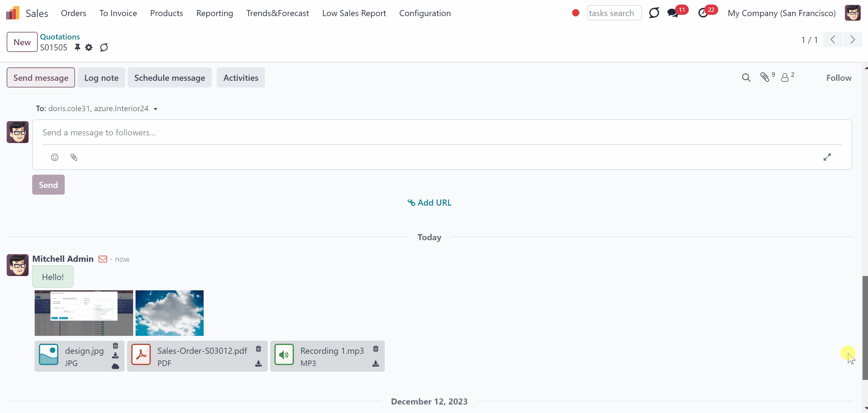Click the refresh icon beside S01505
868x413 pixels.
104,47
